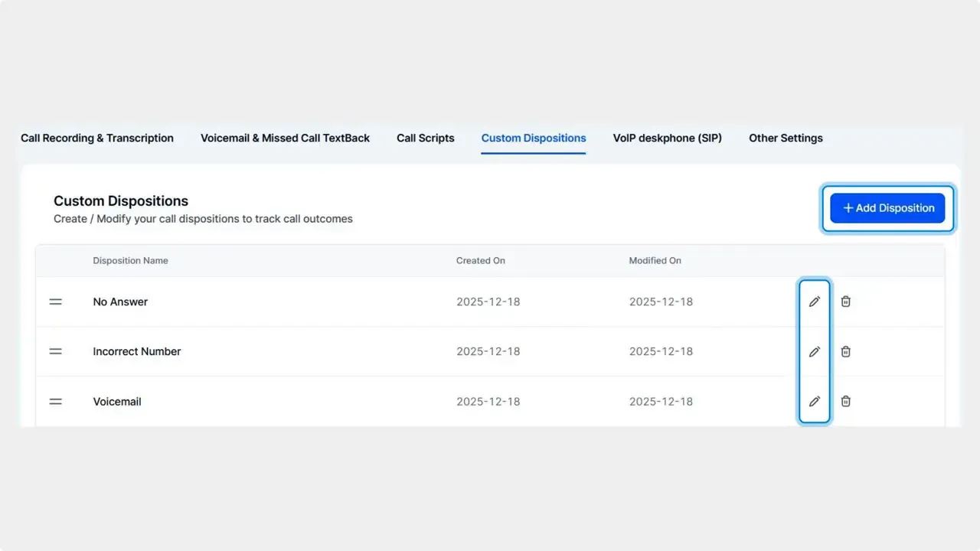Click Incorrect Number reorder handle
The image size is (980, 551).
[x=56, y=351]
